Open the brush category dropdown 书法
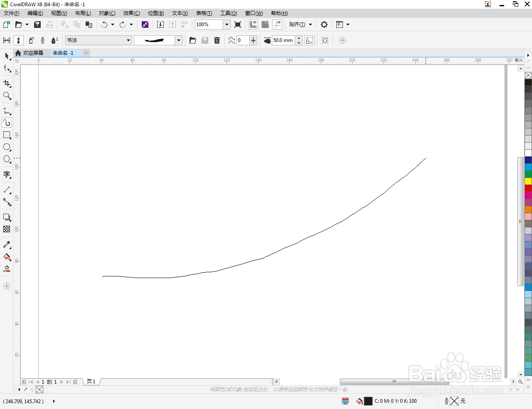 (99, 40)
